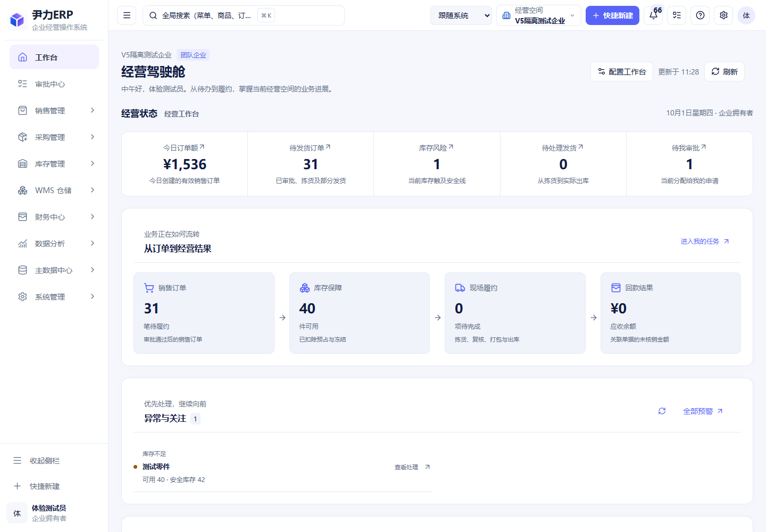Open the 体验测试员 user profile

coord(54,513)
